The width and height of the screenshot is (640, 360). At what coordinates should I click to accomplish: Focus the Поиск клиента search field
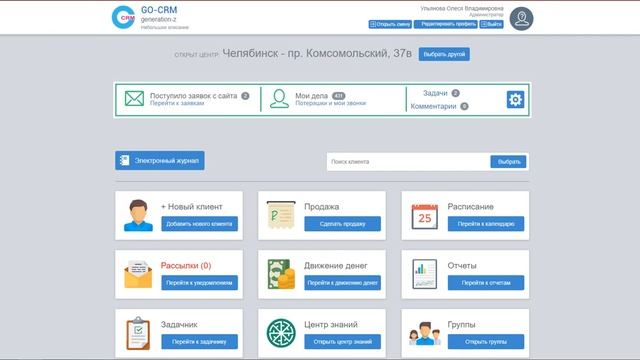click(x=408, y=162)
